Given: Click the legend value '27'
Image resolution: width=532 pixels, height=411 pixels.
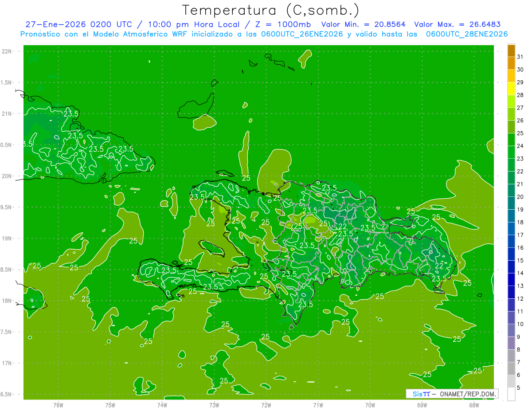Looking at the screenshot, I should [520, 108].
